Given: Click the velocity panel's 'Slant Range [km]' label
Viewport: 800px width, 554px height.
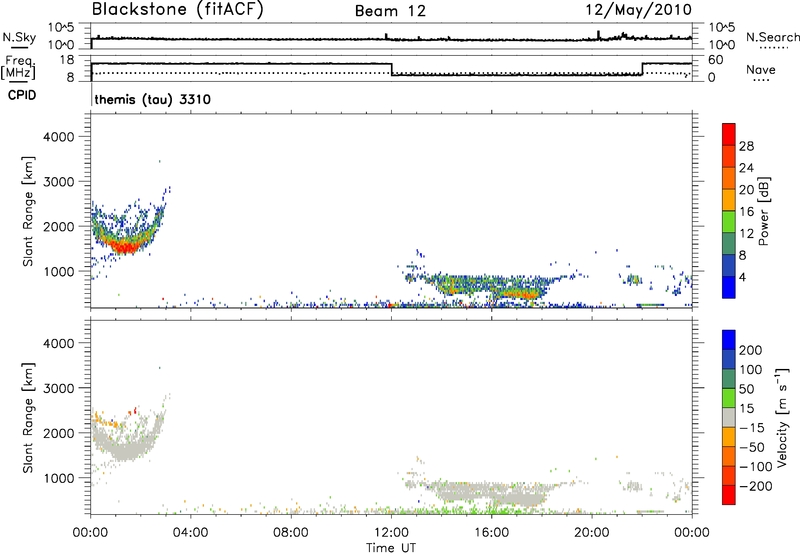Looking at the screenshot, I should pos(28,418).
